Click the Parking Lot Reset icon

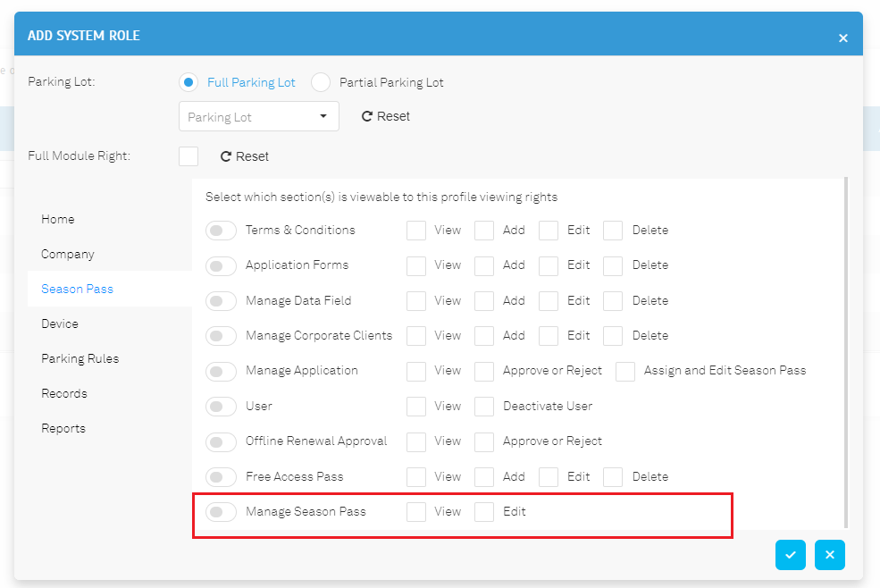[367, 116]
